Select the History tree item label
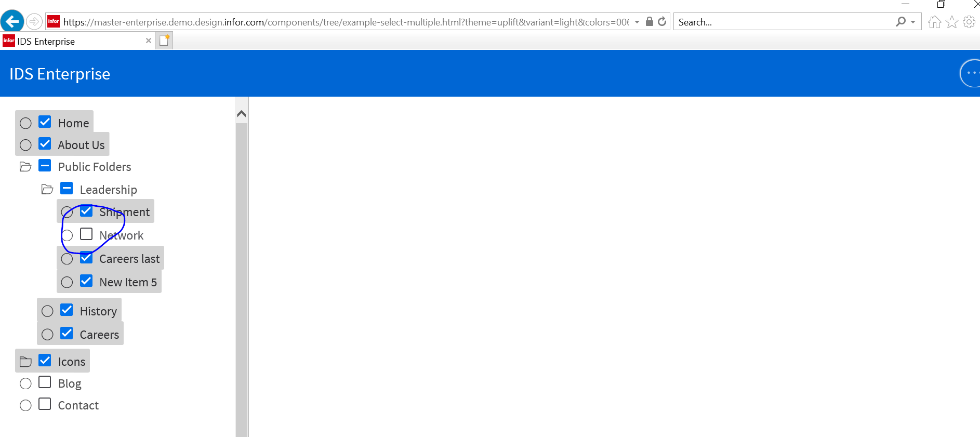980x437 pixels. coord(98,311)
